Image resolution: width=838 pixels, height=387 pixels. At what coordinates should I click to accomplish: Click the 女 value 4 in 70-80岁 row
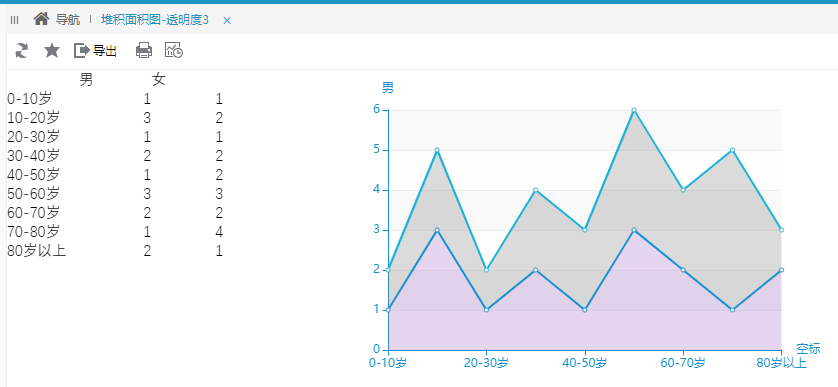pos(219,232)
